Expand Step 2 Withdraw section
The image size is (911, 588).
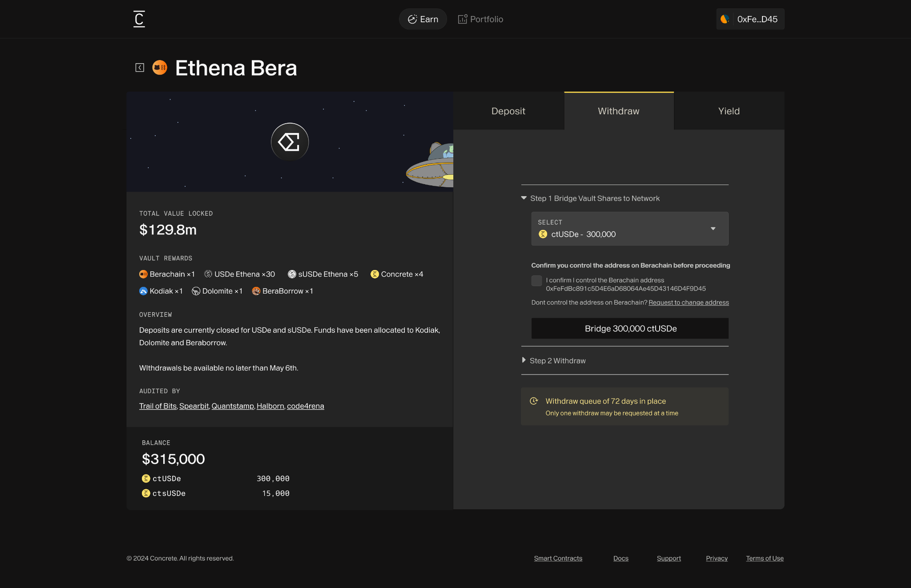point(553,361)
